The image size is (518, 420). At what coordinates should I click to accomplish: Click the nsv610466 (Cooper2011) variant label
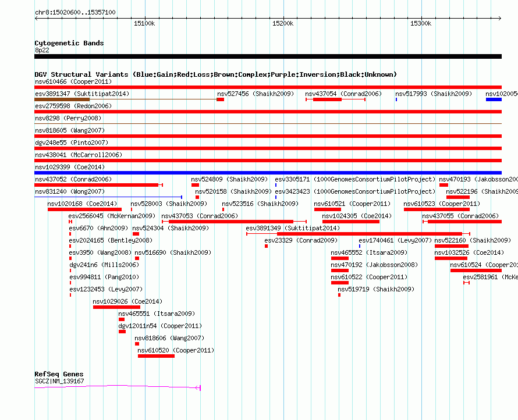tap(73, 81)
